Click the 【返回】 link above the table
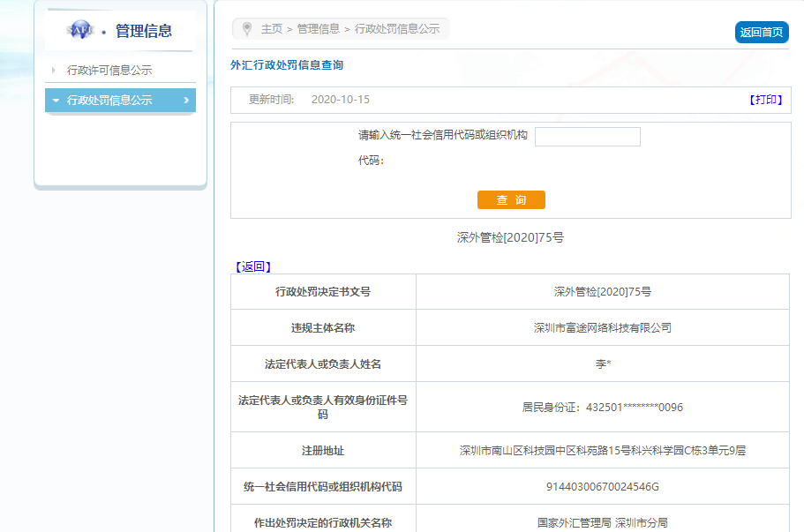804x532 pixels. [252, 266]
